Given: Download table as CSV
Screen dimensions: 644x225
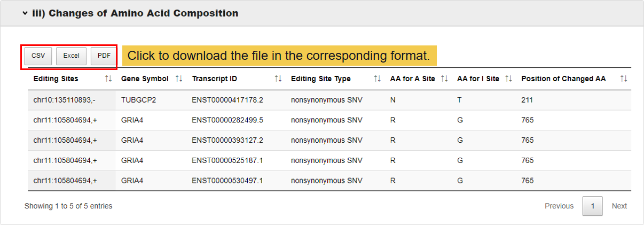Looking at the screenshot, I should (x=38, y=56).
